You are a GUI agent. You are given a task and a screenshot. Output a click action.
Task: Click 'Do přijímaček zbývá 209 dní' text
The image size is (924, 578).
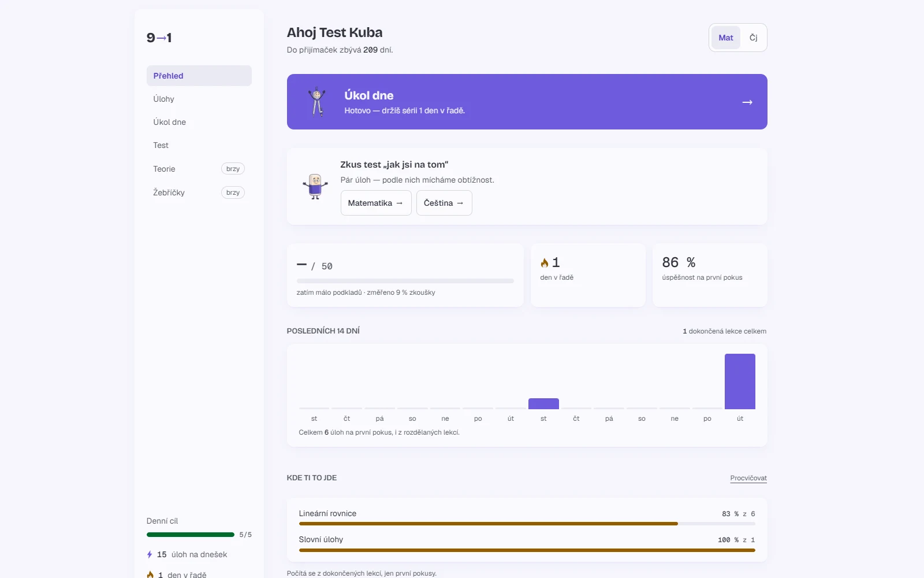(340, 50)
